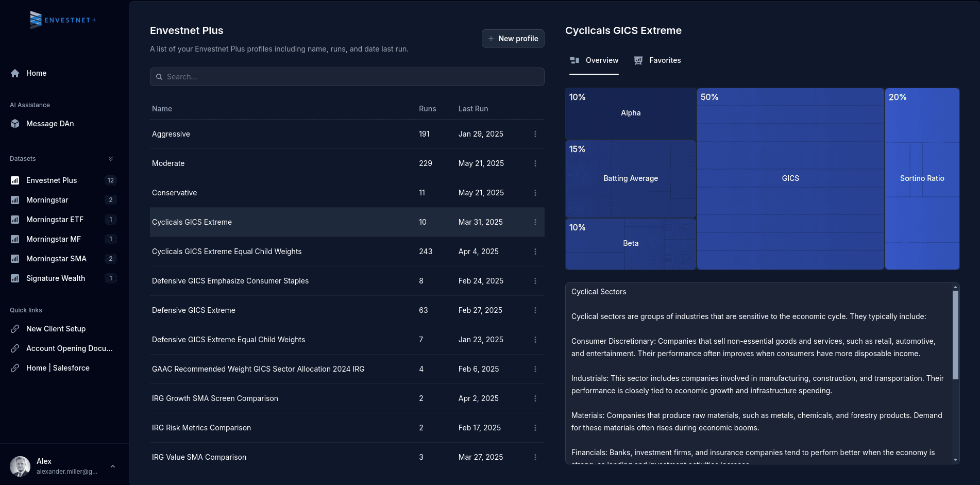Screen dimensions: 980x485
Task: Click the link icon next to New Client Setup
Action: pyautogui.click(x=14, y=329)
